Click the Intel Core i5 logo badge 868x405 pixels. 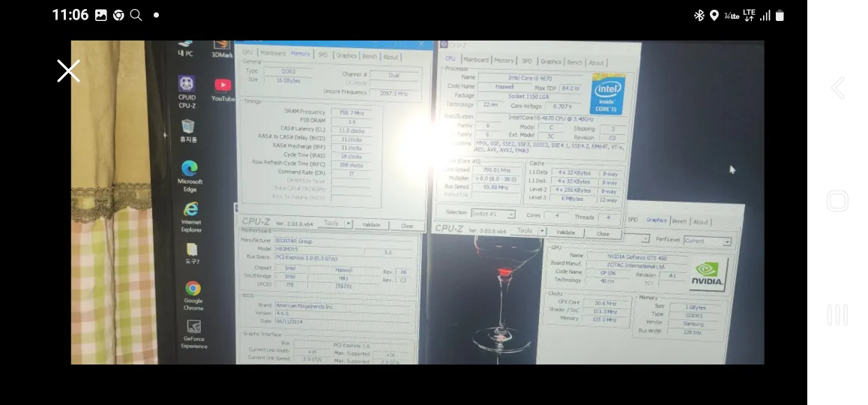tap(609, 94)
